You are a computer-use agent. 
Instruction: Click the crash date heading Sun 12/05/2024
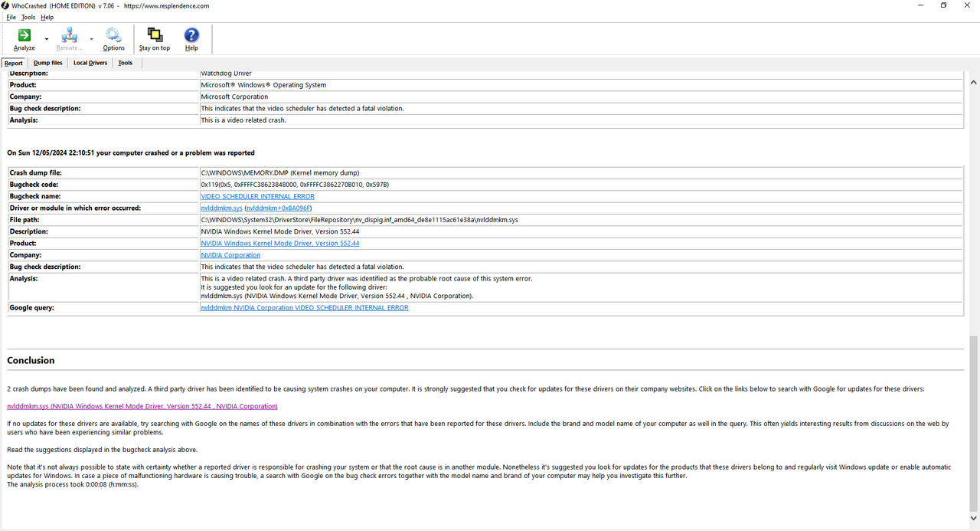(x=131, y=153)
